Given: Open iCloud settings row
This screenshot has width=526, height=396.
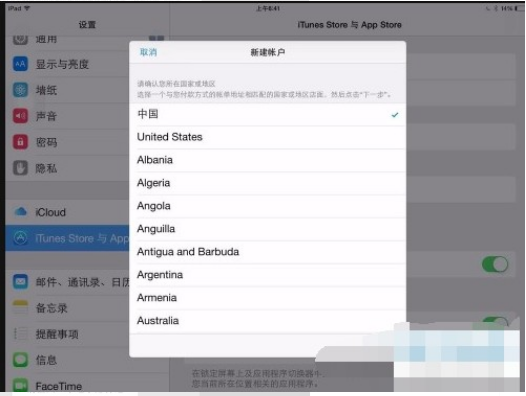Looking at the screenshot, I should 67,212.
